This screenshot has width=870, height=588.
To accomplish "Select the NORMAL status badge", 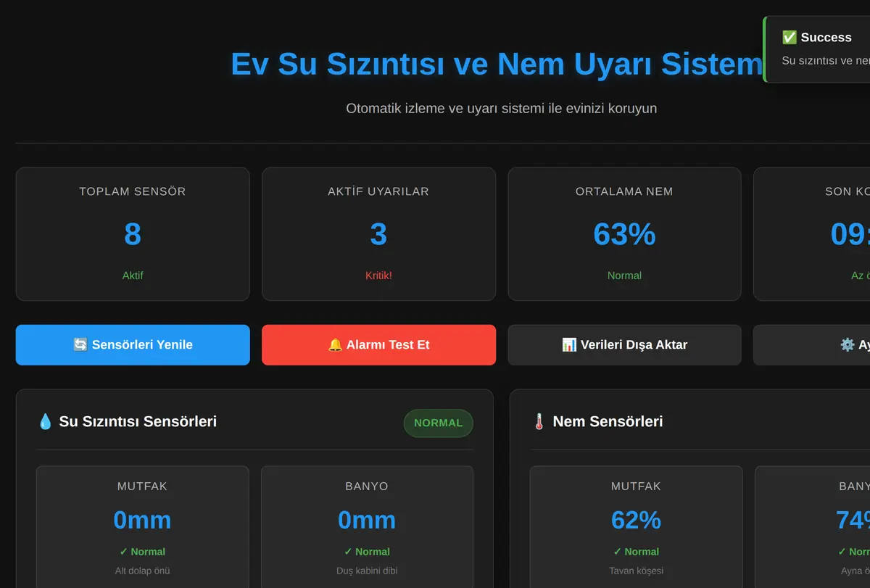I will coord(439,423).
